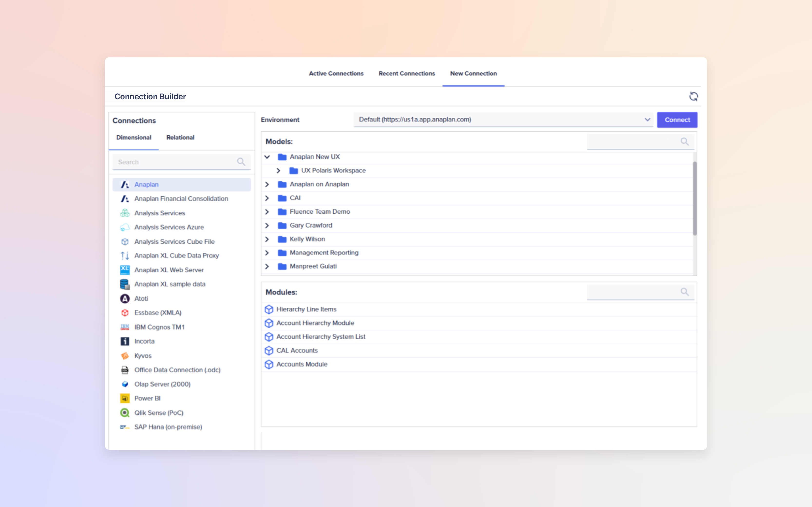Switch to the Relational connections tab
The width and height of the screenshot is (812, 507).
point(180,138)
